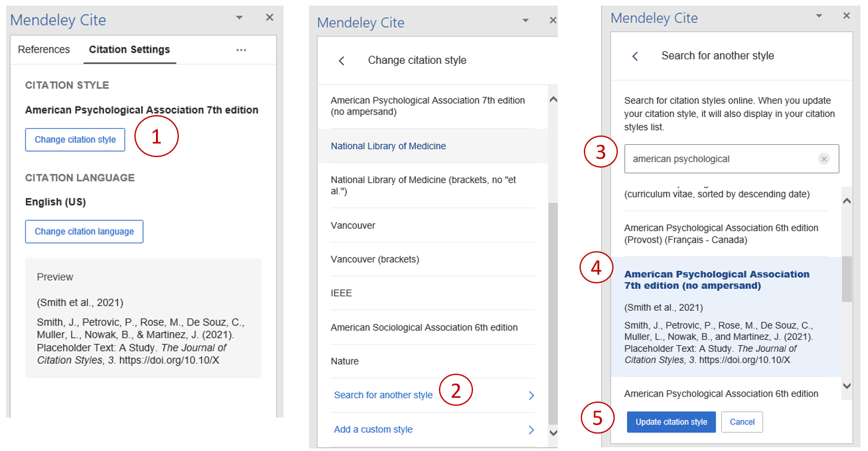Click Add a custom style link
Screen dimensions: 868x451
pos(373,429)
